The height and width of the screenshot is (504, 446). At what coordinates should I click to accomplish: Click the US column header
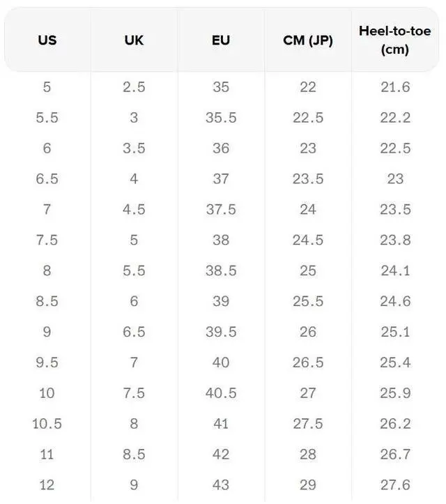point(47,40)
